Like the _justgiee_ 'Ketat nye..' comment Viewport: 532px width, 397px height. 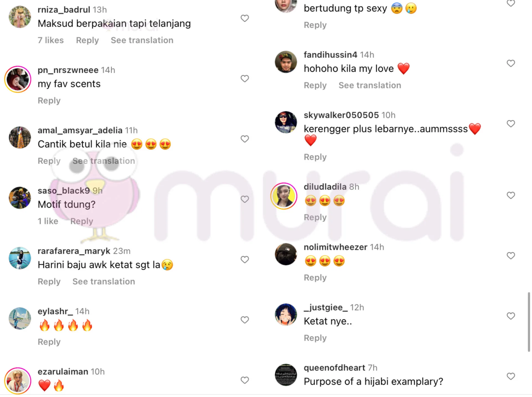511,316
